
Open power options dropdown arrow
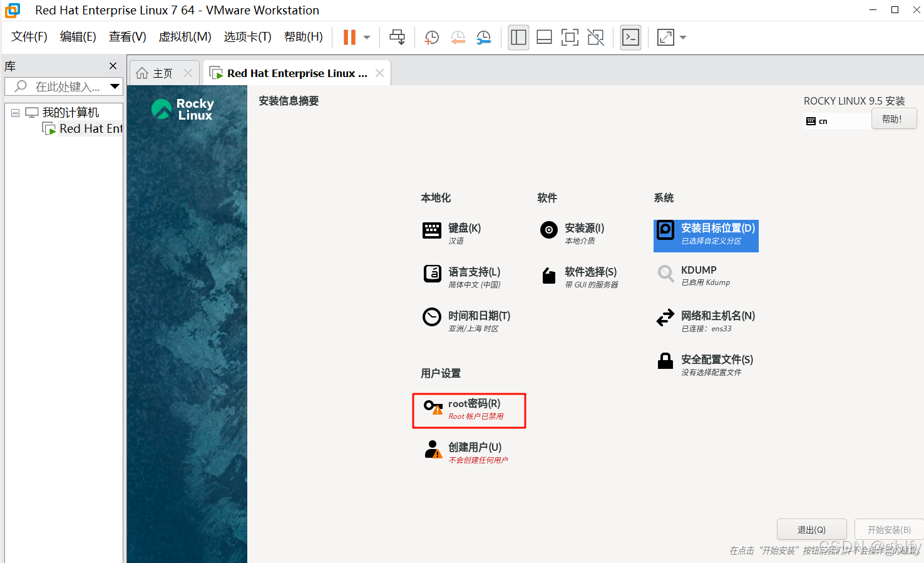point(367,38)
